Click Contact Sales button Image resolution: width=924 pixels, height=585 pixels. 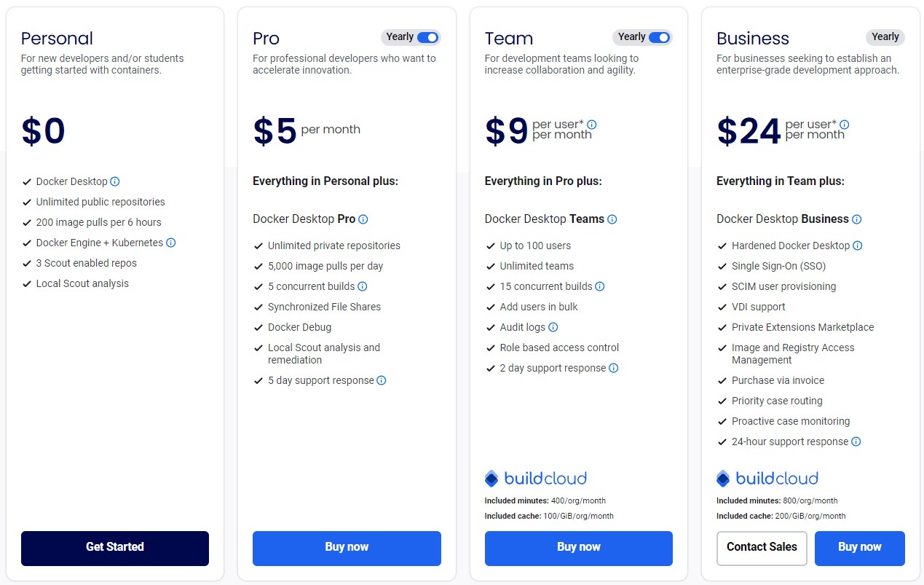coord(762,548)
